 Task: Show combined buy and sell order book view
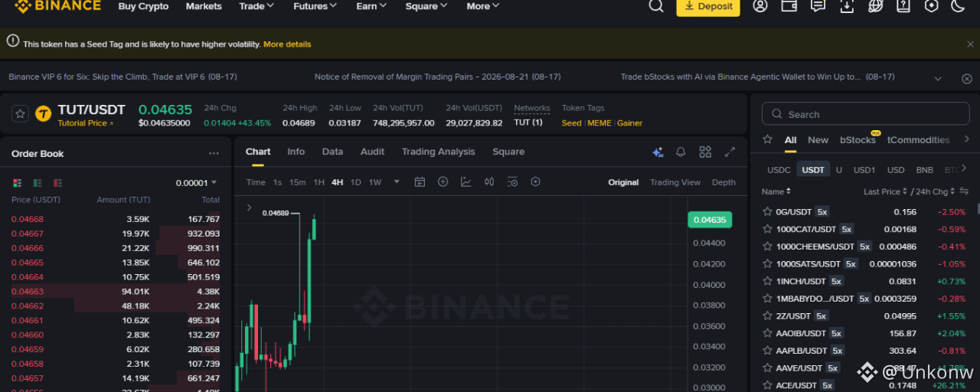18,183
